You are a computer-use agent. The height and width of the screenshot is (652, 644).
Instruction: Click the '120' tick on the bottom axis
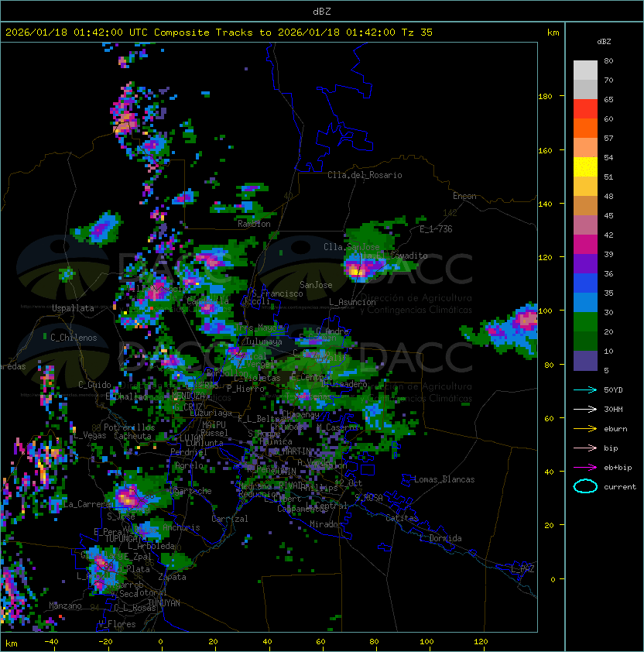coord(481,642)
